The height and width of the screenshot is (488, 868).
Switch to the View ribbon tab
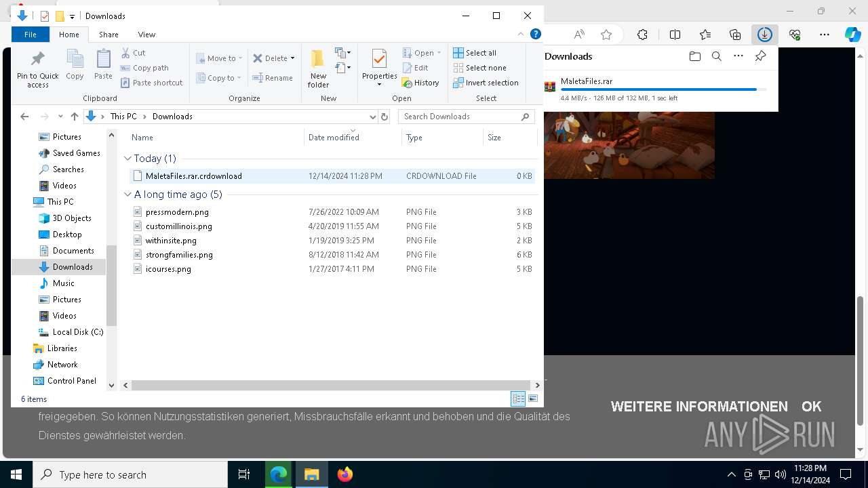[x=146, y=35]
